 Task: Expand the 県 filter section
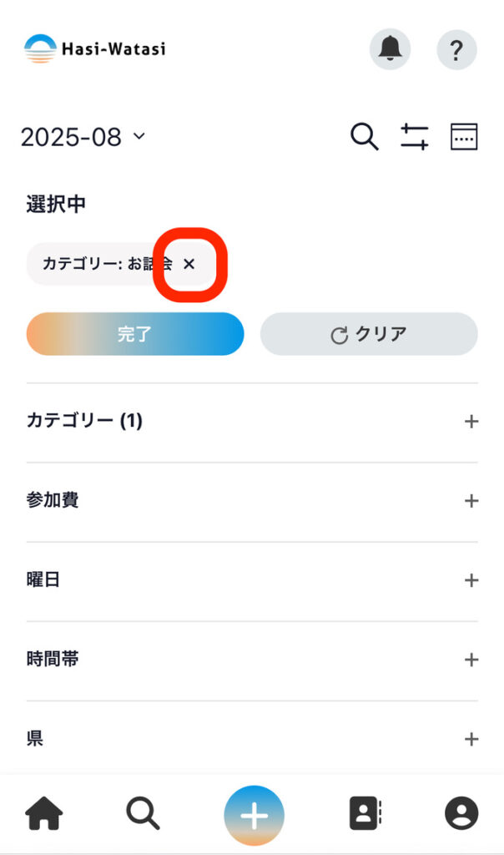pyautogui.click(x=471, y=739)
